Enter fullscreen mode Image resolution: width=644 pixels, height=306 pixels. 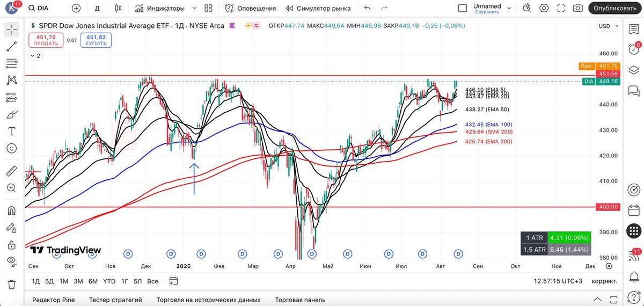pyautogui.click(x=561, y=8)
